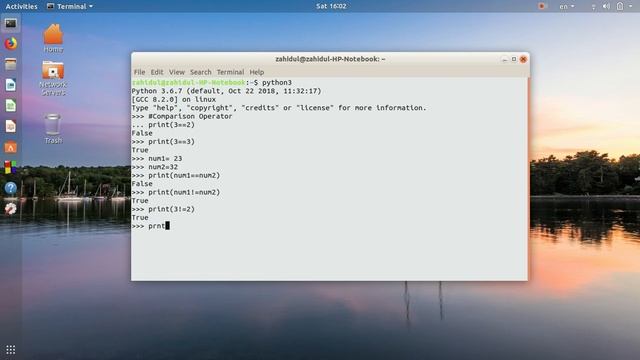Open LibreOffice Calc from the dock
This screenshot has height=360, width=640.
11,106
